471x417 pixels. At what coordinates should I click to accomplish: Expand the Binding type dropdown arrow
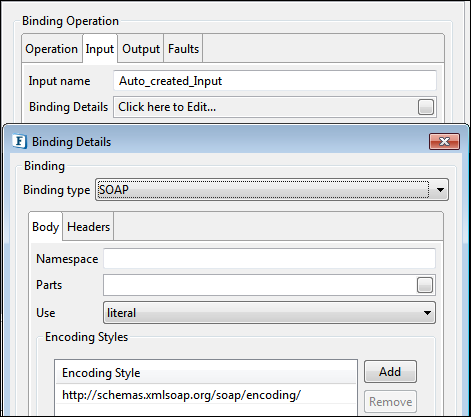click(x=440, y=190)
